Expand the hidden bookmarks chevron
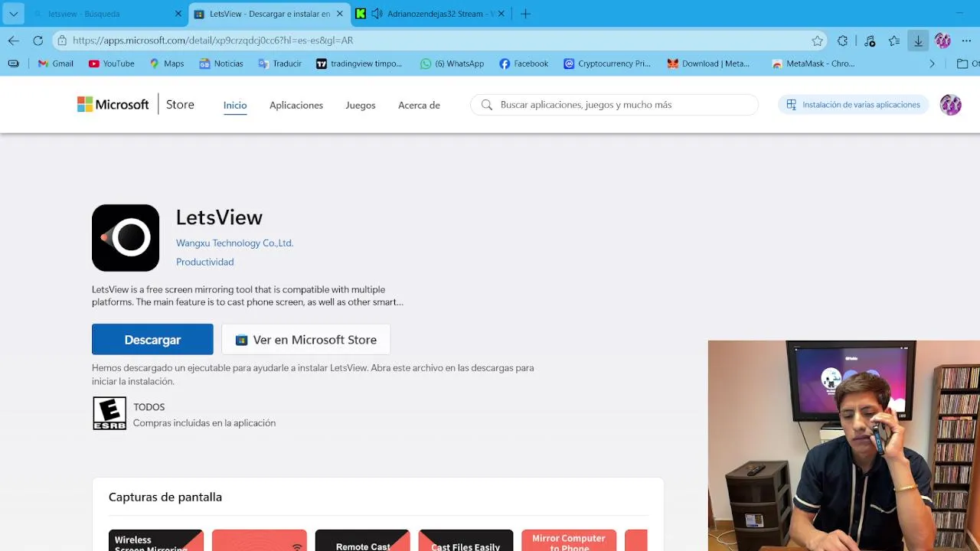Viewport: 980px width, 551px height. coord(932,64)
